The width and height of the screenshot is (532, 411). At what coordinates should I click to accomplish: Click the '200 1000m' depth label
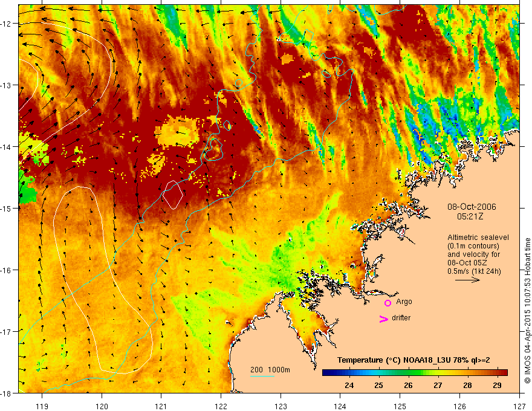[x=270, y=370]
